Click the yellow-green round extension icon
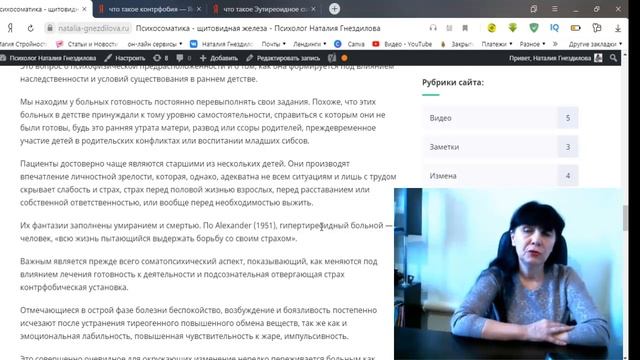 (492, 28)
